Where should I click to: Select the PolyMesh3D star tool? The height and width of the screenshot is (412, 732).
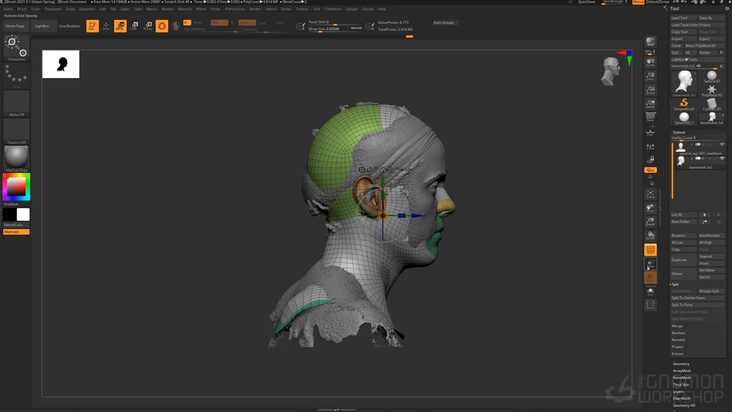[711, 91]
